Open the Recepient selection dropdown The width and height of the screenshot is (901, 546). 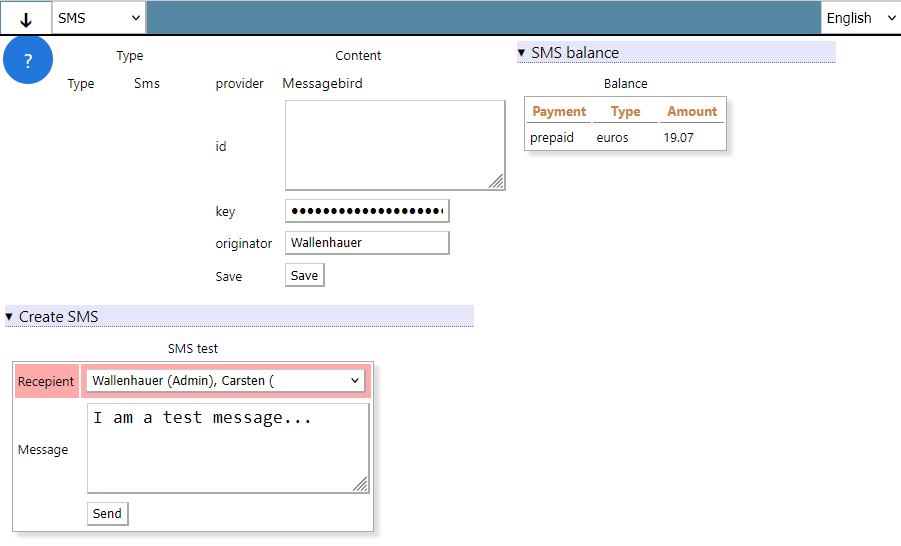[226, 381]
